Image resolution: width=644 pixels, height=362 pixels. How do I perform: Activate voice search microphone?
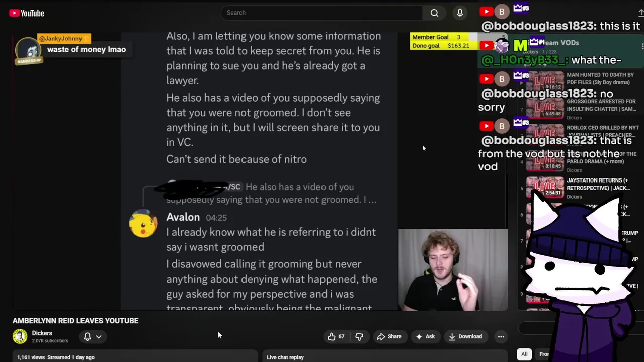tap(460, 13)
